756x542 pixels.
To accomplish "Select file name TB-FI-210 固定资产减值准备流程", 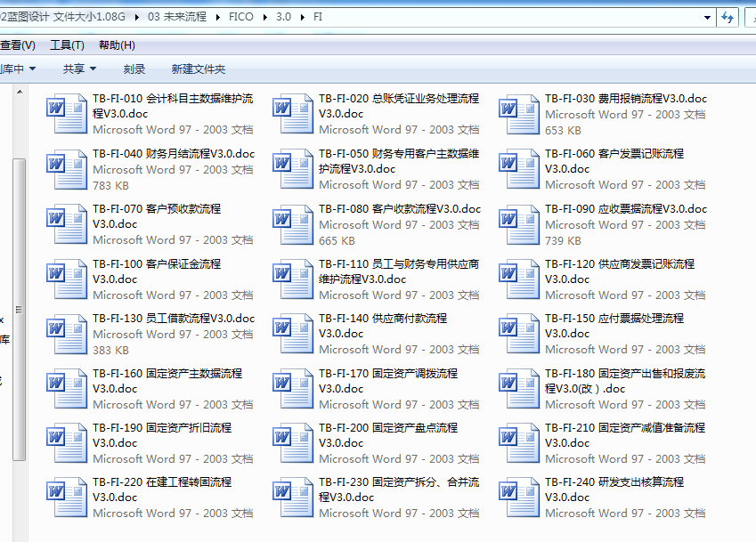I will (625, 435).
